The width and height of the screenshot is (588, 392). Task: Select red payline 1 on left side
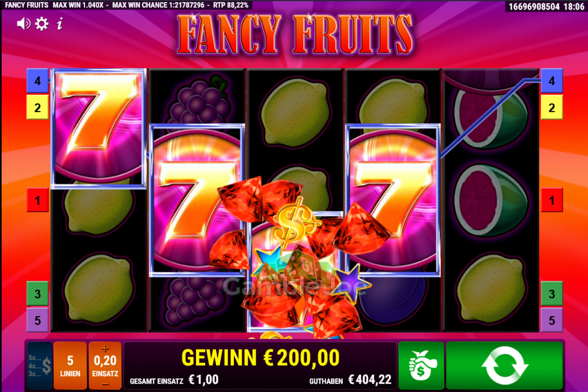pyautogui.click(x=37, y=200)
